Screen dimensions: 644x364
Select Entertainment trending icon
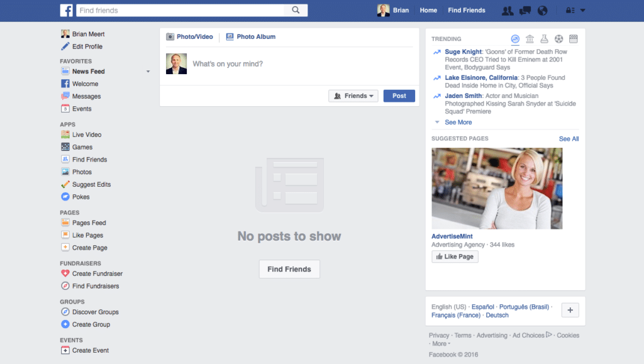[574, 39]
